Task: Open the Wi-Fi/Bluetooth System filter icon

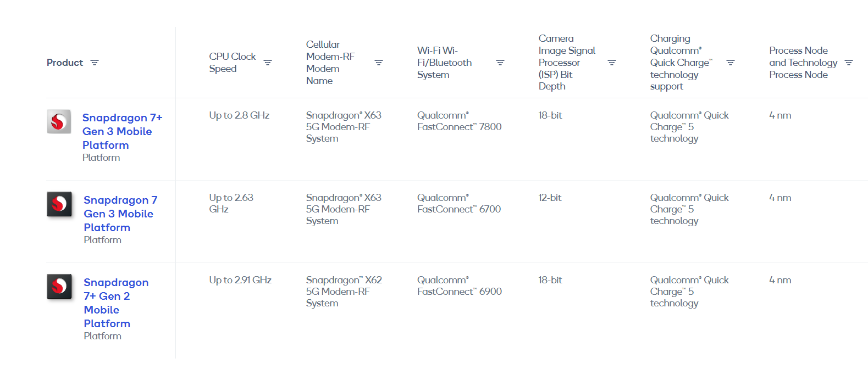Action: (x=500, y=63)
